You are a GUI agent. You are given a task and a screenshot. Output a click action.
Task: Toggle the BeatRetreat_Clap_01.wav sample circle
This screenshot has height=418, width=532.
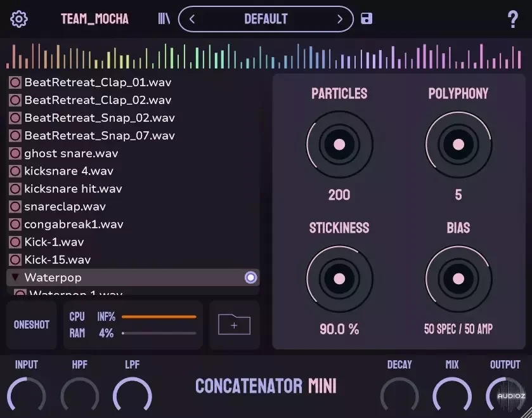pos(15,82)
